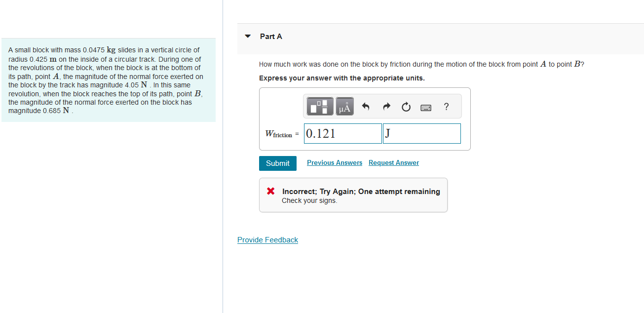Reset the answer box with circular arrow
644x313 pixels.
click(x=406, y=107)
